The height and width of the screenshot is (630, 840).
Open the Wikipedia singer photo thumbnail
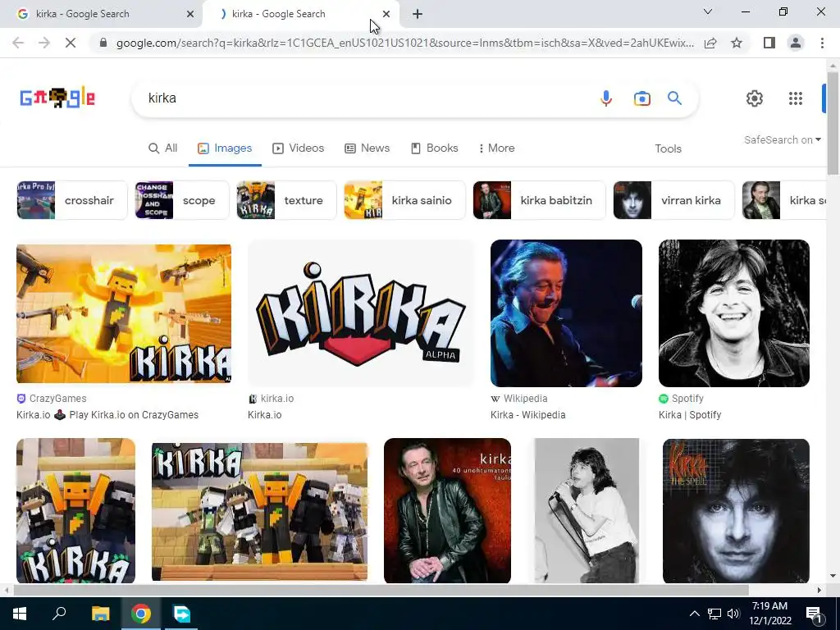click(566, 313)
